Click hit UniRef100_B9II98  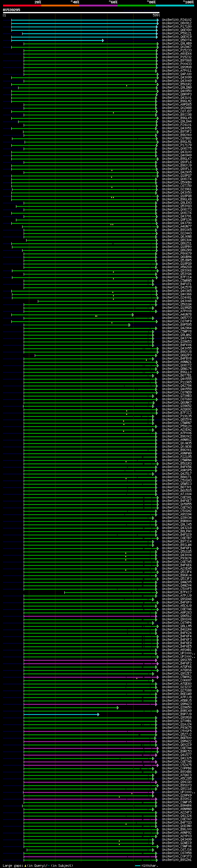(177, 115)
